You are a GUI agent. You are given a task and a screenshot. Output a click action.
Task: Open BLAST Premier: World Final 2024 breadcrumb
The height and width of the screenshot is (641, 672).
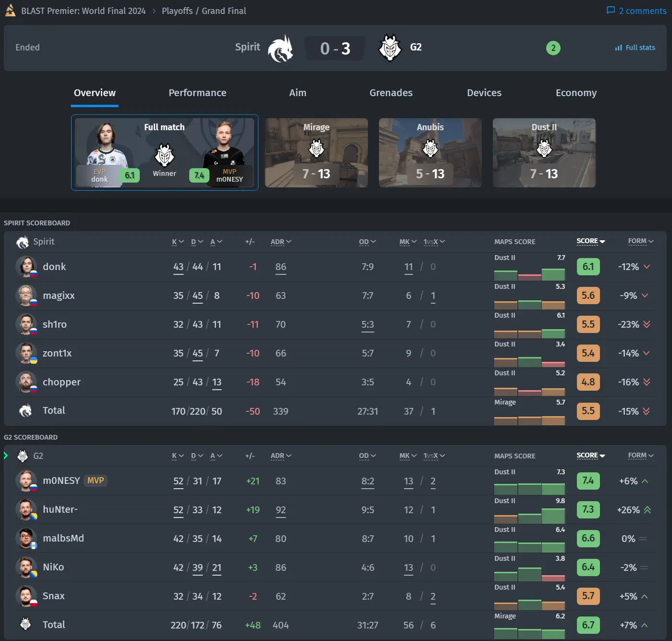pyautogui.click(x=84, y=11)
